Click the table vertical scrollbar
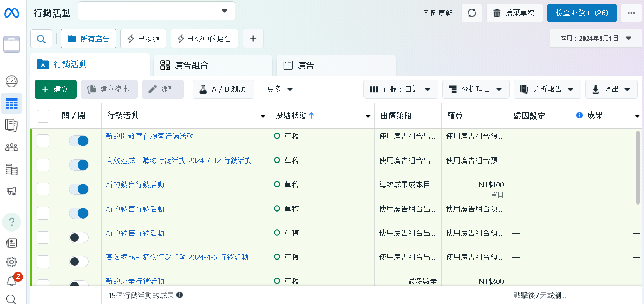Image resolution: width=644 pixels, height=304 pixels. click(x=638, y=167)
